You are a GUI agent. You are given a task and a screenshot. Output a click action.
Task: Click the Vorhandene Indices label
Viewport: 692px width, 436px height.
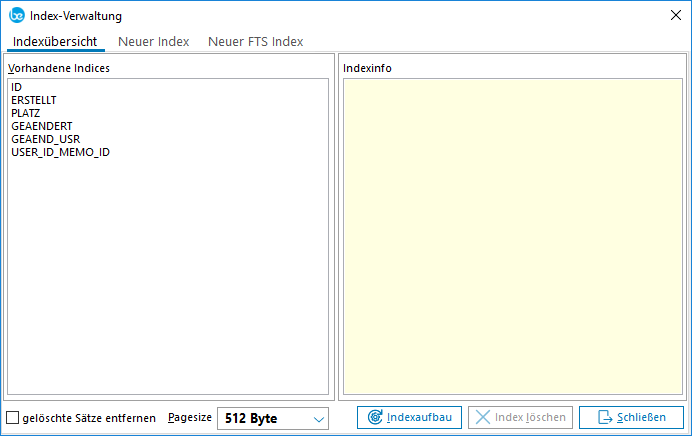click(58, 68)
